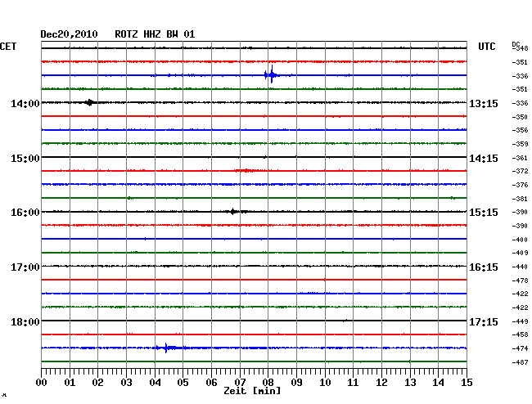Screen dimensions: 532x404
Task: Click minute label 12 on the axis
Action: (x=381, y=383)
